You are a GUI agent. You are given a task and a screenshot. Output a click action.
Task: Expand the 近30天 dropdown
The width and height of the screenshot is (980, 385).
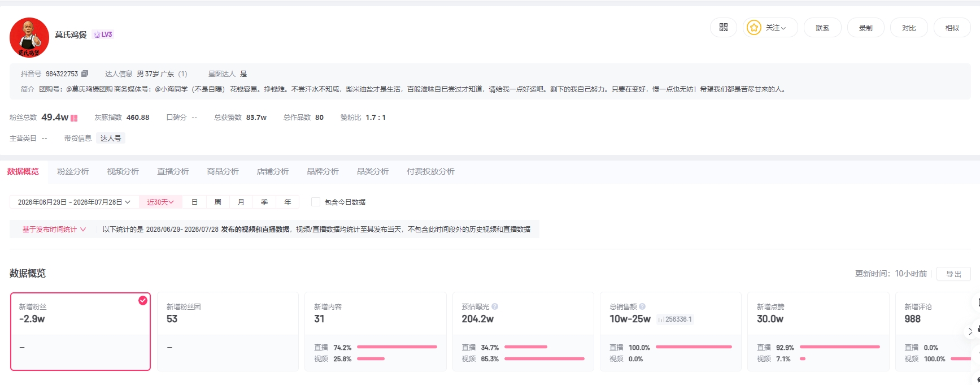[160, 202]
